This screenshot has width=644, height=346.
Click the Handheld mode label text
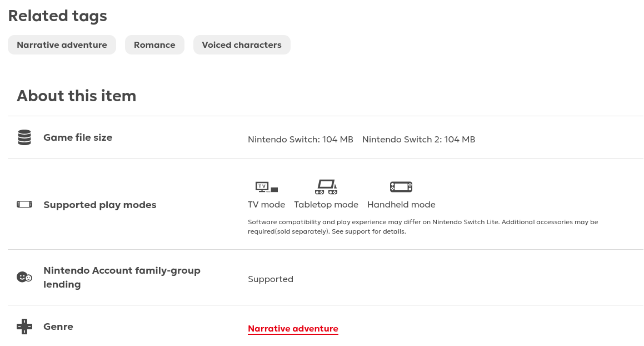coord(401,205)
